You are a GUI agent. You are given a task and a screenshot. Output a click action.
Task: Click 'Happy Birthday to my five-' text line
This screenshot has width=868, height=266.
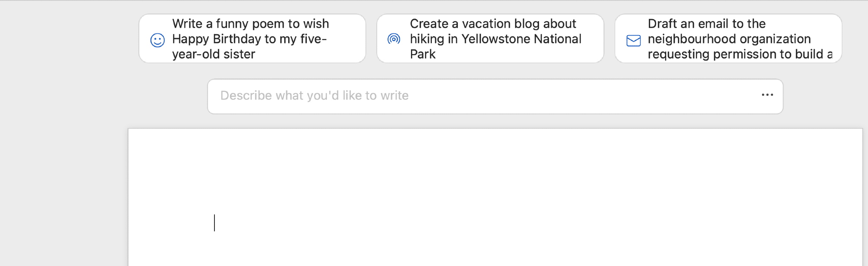[x=249, y=39]
